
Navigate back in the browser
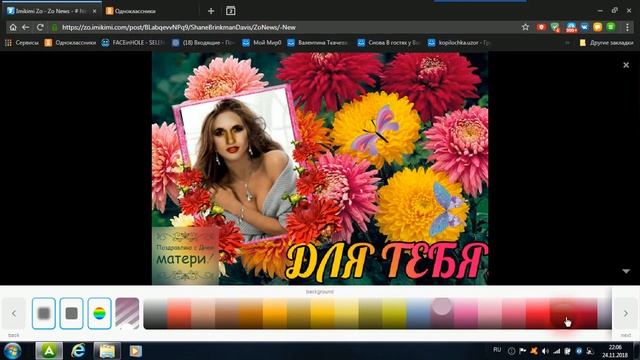26,27
